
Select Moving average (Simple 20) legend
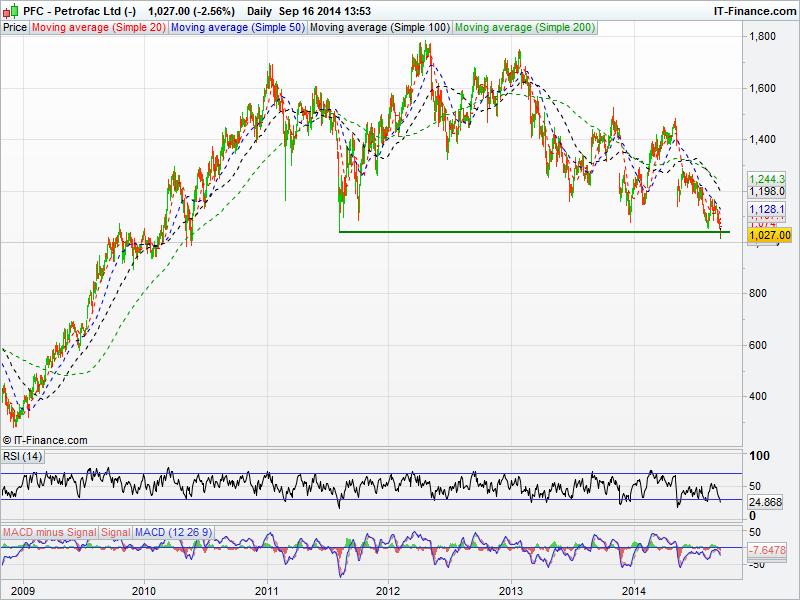pyautogui.click(x=98, y=28)
